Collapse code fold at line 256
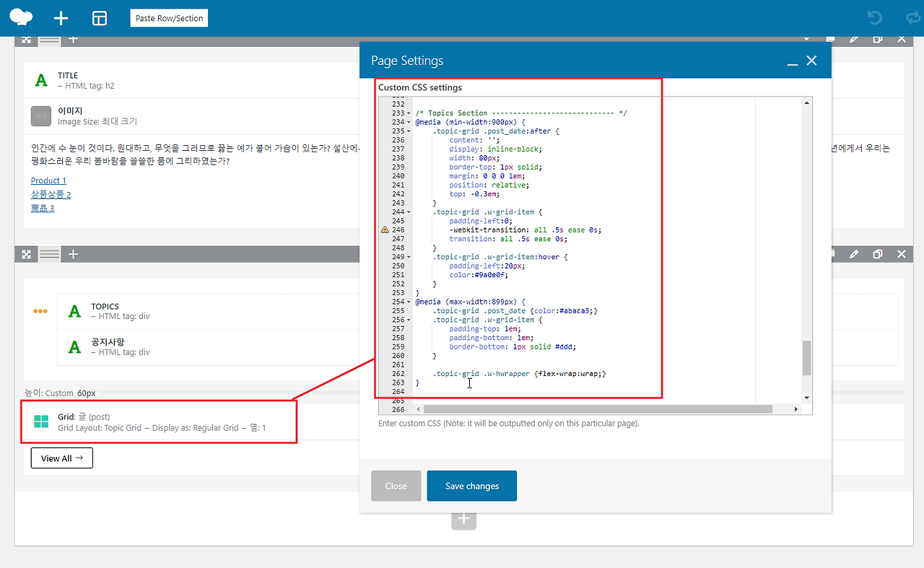Image resolution: width=924 pixels, height=568 pixels. coord(409,320)
